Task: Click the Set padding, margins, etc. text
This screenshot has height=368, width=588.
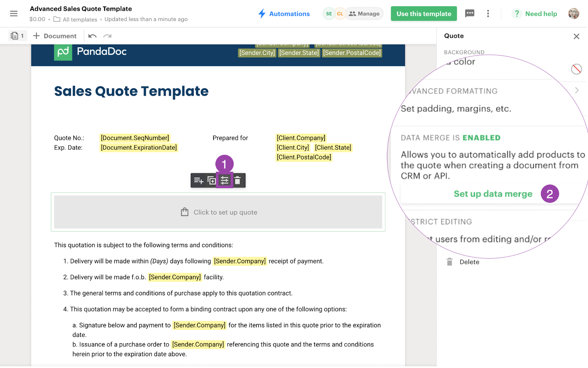Action: click(x=456, y=109)
